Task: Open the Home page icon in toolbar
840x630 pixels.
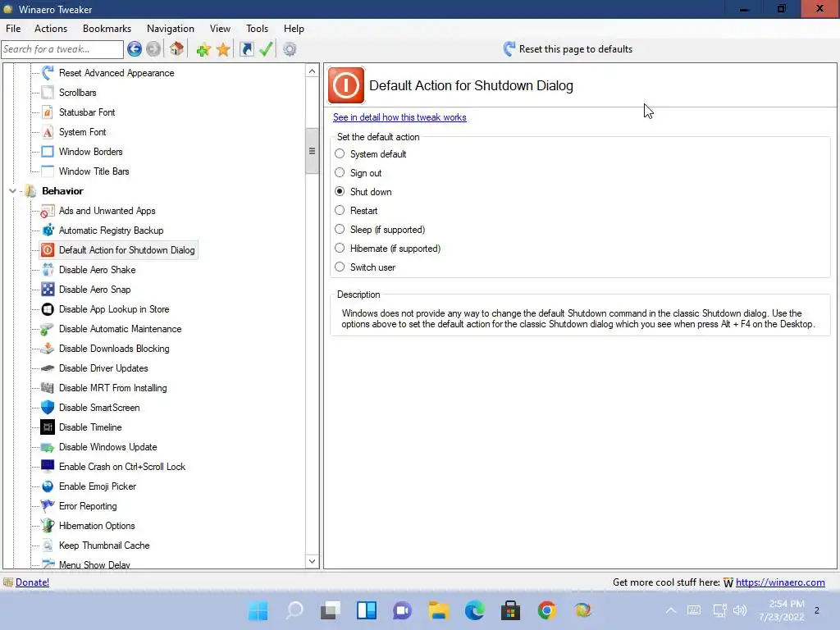Action: (177, 49)
